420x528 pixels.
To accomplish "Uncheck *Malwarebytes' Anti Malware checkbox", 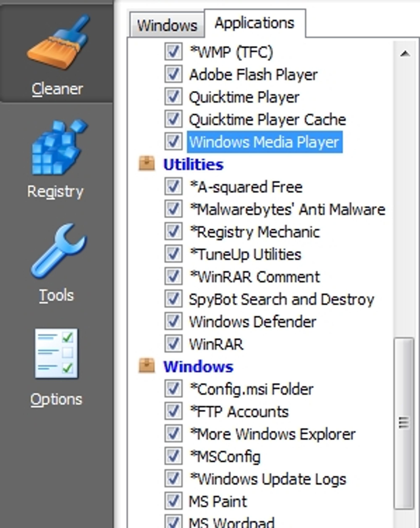I will coord(173,209).
